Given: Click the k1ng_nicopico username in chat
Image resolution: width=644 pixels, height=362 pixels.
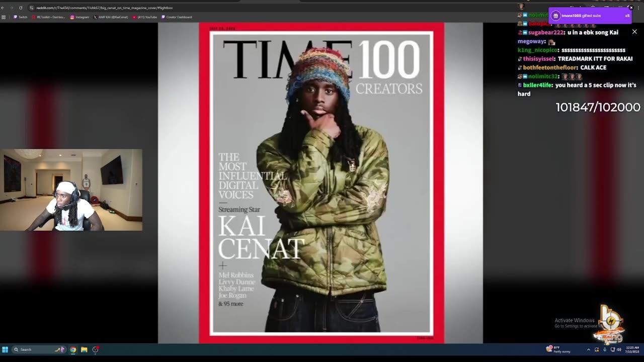Looking at the screenshot, I should coord(538,50).
